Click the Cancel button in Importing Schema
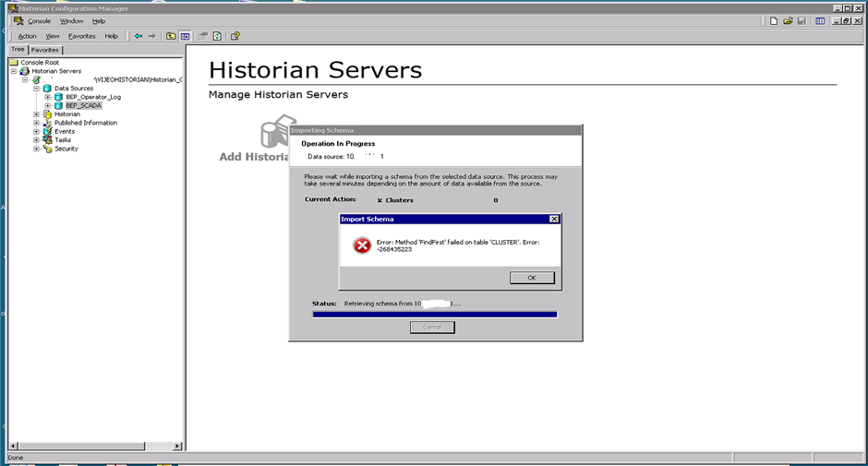868x466 pixels. pos(432,327)
